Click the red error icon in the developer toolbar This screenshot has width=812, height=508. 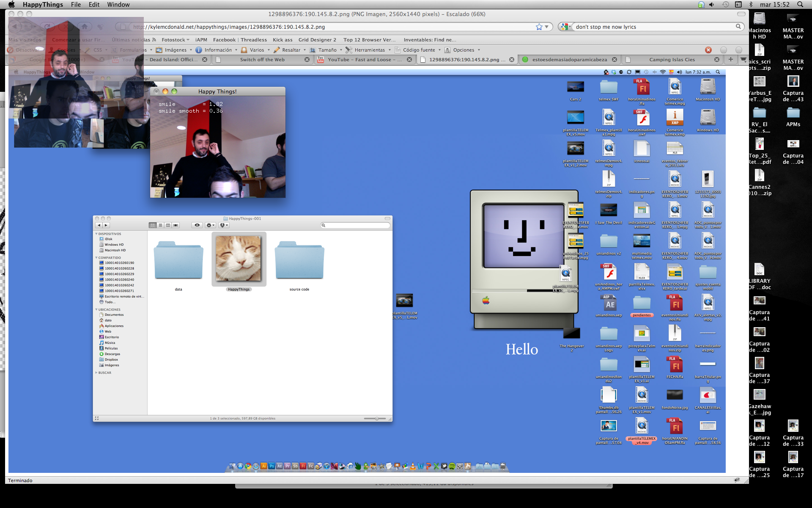coord(708,50)
